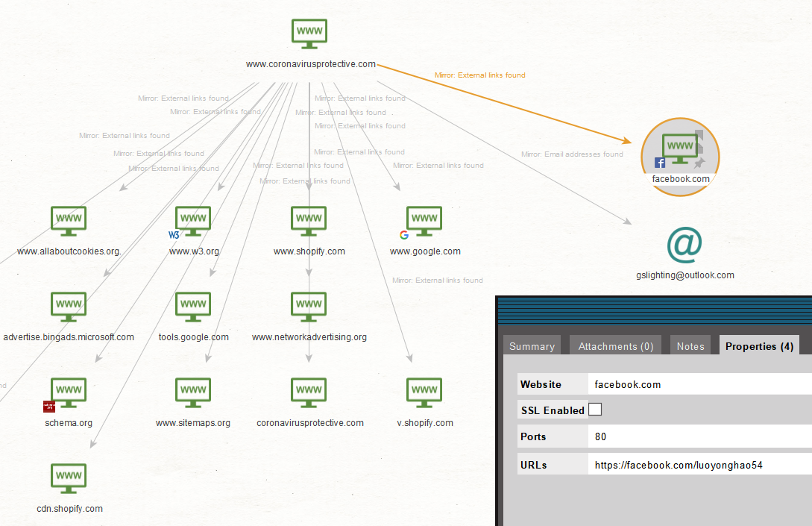The height and width of the screenshot is (526, 812).
Task: Click the www.networkadvertising.org label text
Action: (309, 337)
